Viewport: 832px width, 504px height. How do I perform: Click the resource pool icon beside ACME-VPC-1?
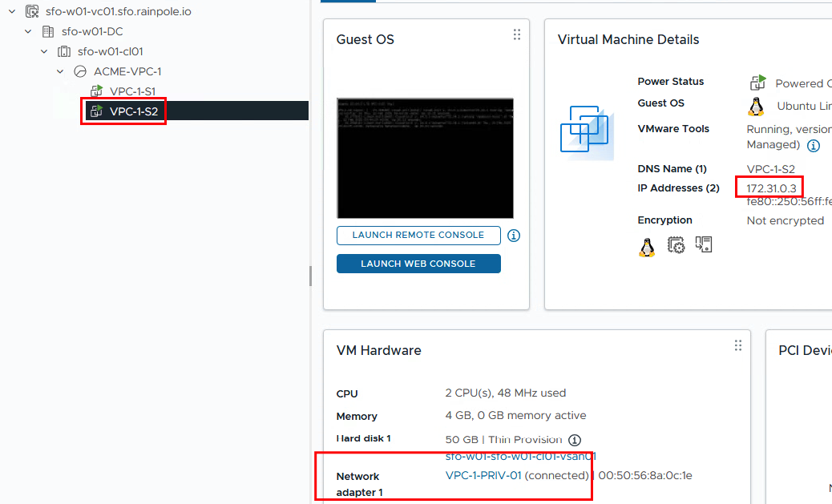[80, 71]
